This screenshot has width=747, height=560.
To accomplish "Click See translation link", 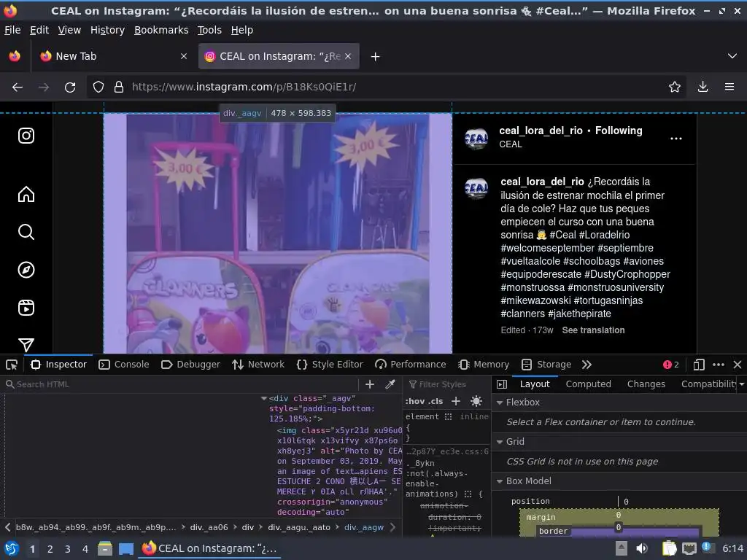I will point(593,330).
